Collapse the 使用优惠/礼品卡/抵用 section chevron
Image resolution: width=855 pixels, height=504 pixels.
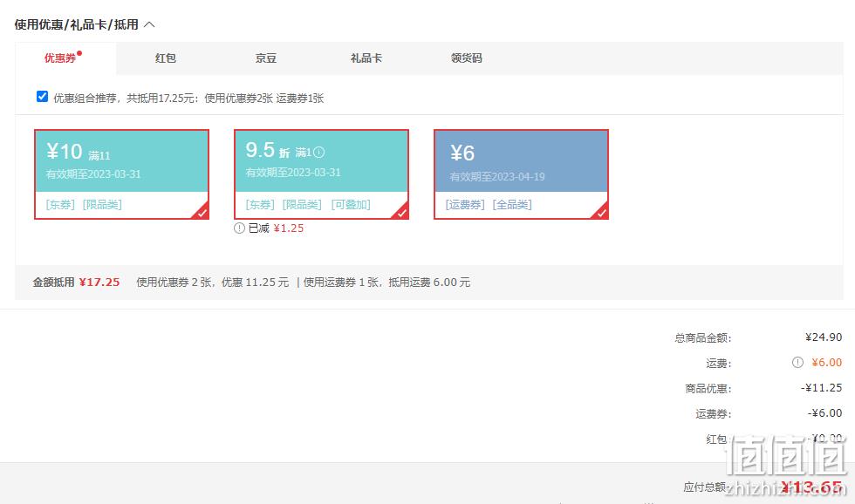[149, 24]
